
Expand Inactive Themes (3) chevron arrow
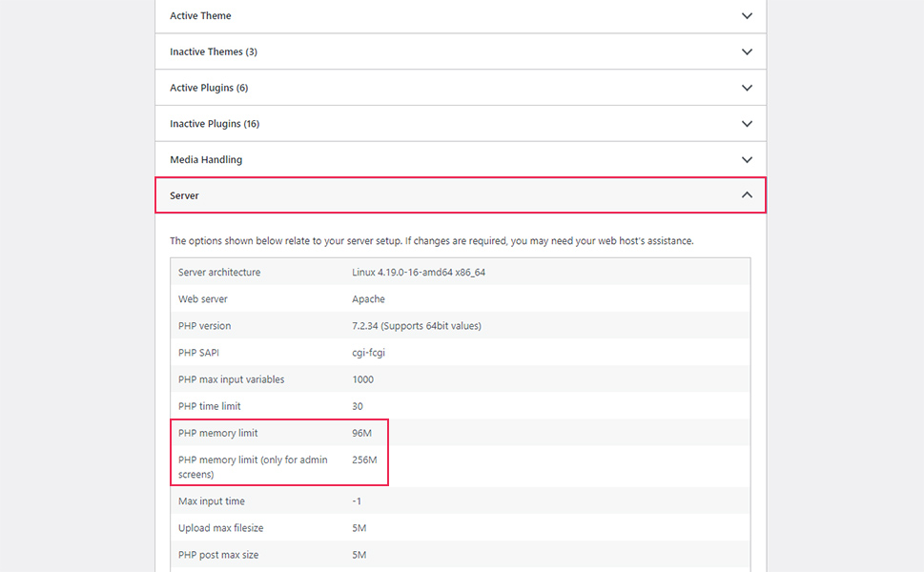[x=747, y=51]
